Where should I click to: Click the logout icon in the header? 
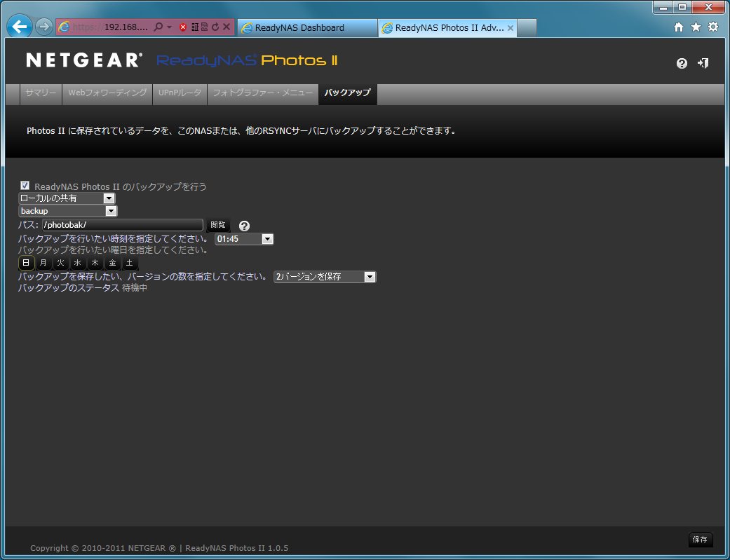point(703,63)
